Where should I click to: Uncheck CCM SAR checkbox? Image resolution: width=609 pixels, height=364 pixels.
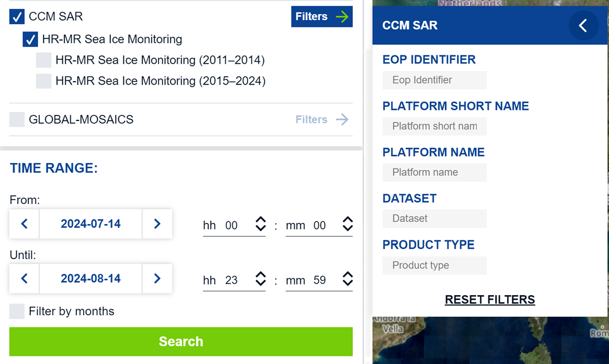[x=17, y=17]
